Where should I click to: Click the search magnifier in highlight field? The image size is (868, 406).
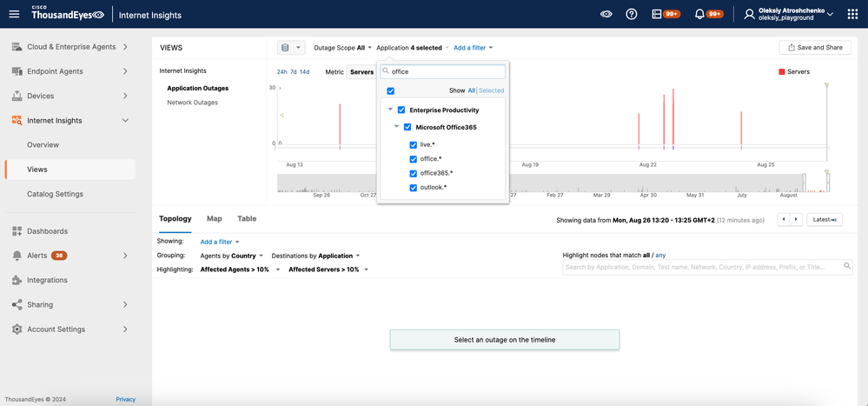pyautogui.click(x=847, y=266)
